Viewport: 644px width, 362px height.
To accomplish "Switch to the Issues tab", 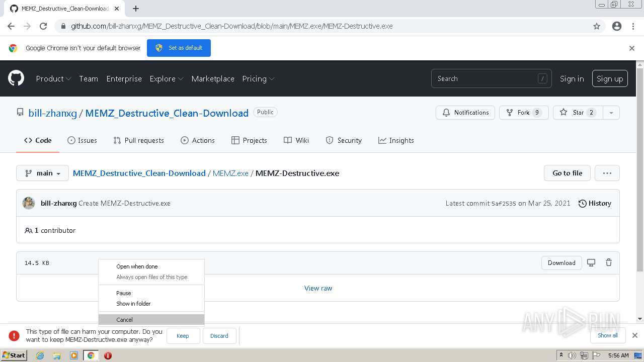I will [x=82, y=140].
